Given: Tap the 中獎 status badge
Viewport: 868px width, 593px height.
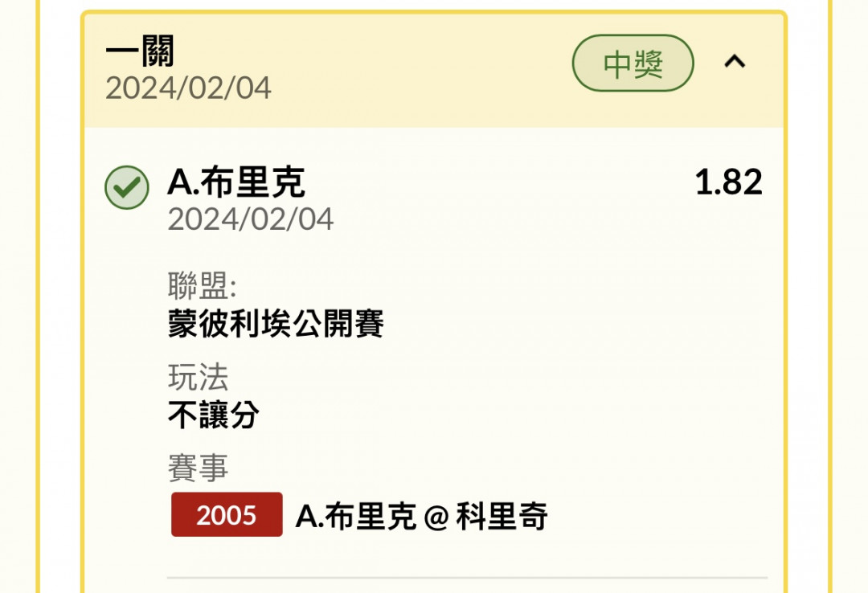Looking at the screenshot, I should [633, 63].
